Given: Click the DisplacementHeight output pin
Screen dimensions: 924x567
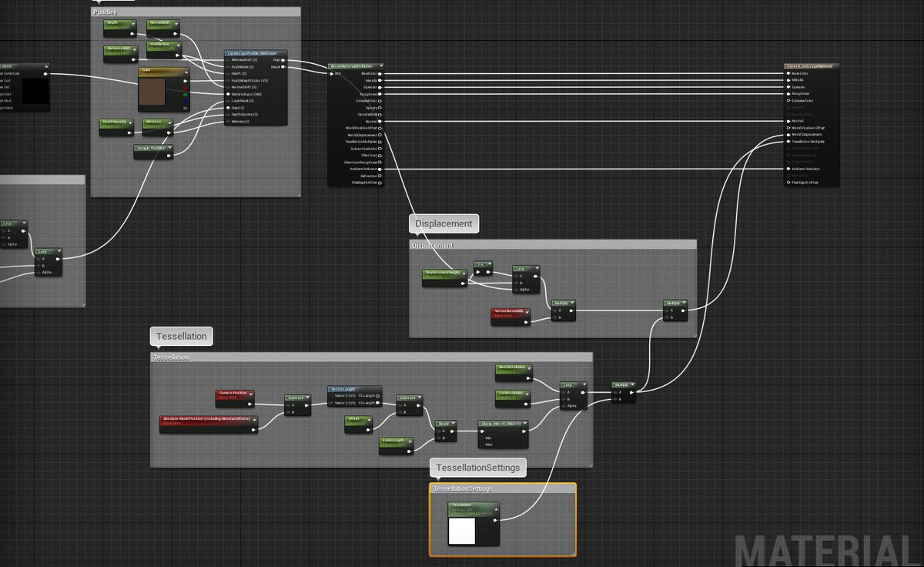Looking at the screenshot, I should click(x=463, y=283).
